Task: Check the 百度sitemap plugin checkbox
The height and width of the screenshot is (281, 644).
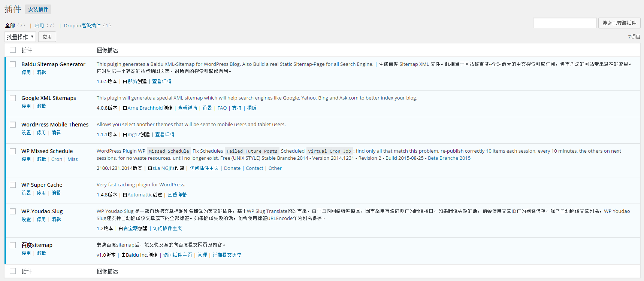Action: click(x=13, y=245)
